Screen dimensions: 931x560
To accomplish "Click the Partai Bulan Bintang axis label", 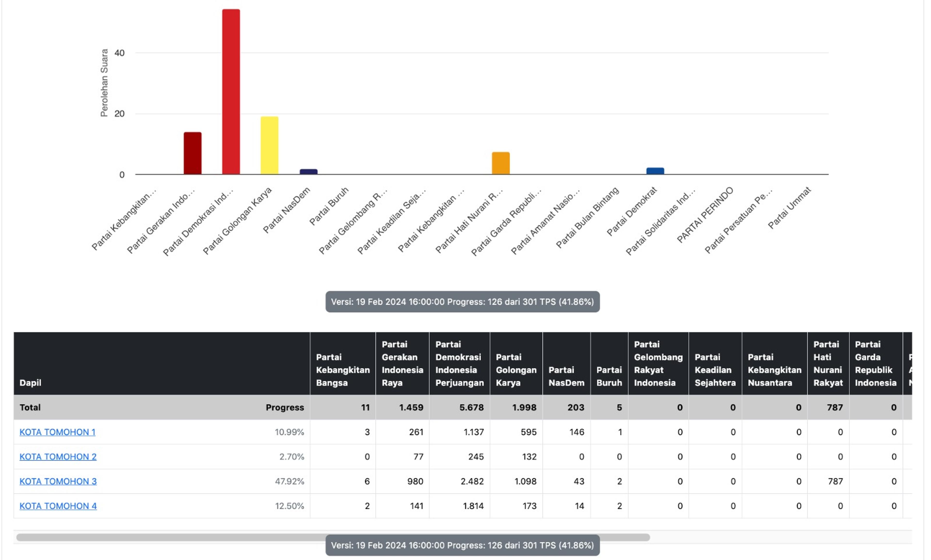I will (x=587, y=217).
